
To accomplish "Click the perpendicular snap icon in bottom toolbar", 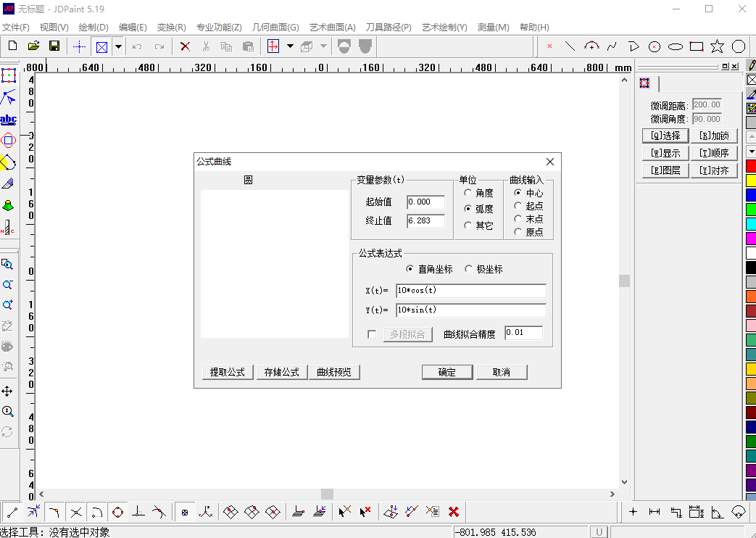I will (138, 512).
